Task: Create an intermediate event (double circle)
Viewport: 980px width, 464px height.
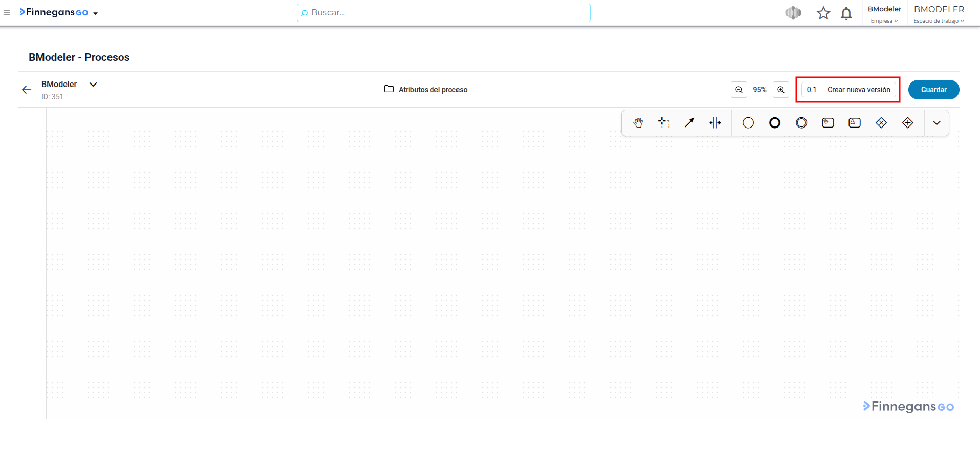Action: click(x=801, y=123)
